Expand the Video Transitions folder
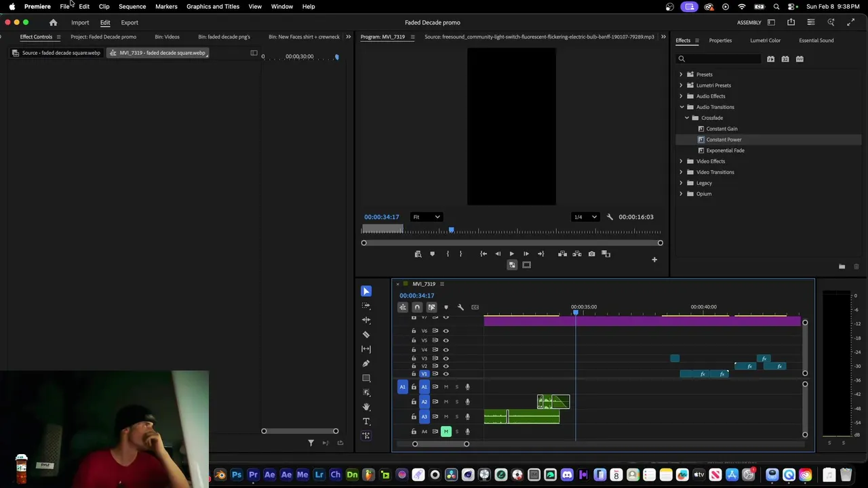 (681, 172)
